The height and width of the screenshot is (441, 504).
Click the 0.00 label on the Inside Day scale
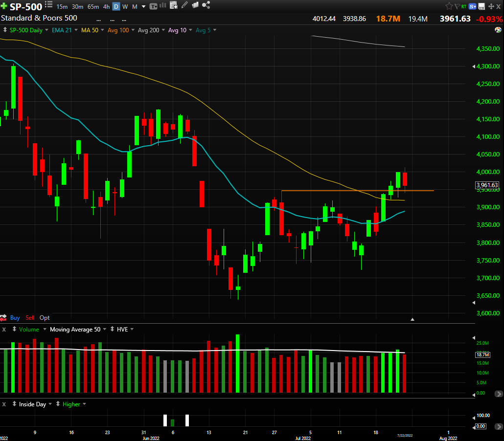click(481, 426)
